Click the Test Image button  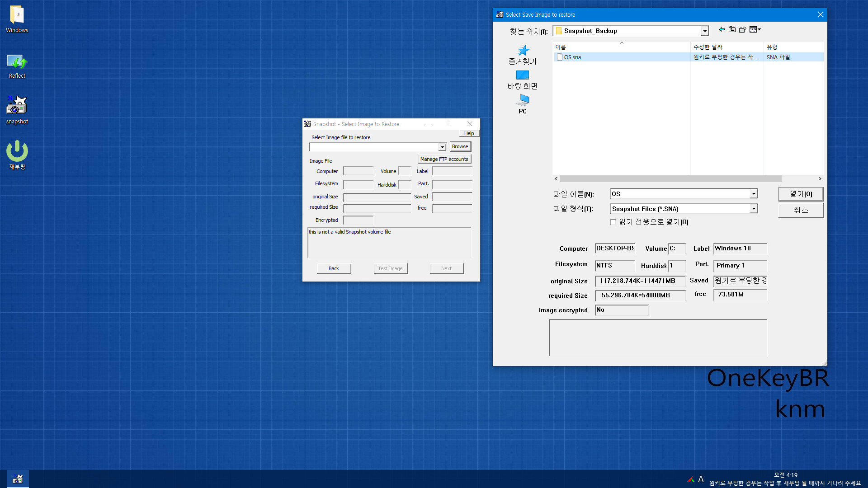click(x=391, y=268)
